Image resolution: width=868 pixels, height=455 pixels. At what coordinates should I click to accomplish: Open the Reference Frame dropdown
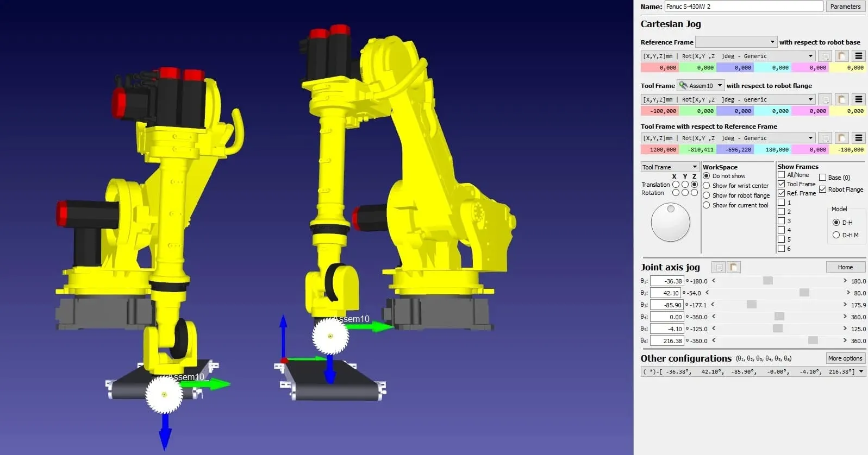pyautogui.click(x=736, y=42)
